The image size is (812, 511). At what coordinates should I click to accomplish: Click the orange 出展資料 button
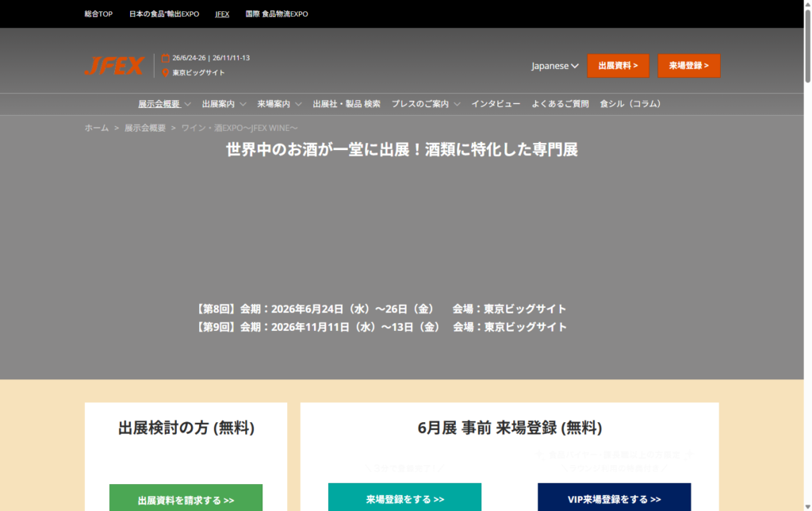coord(618,66)
